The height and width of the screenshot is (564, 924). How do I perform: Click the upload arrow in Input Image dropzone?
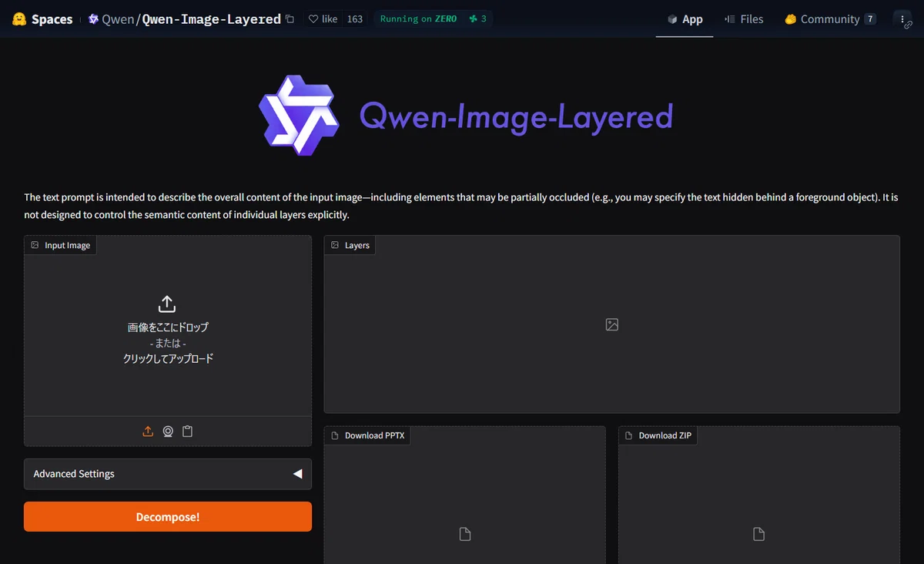click(x=167, y=304)
